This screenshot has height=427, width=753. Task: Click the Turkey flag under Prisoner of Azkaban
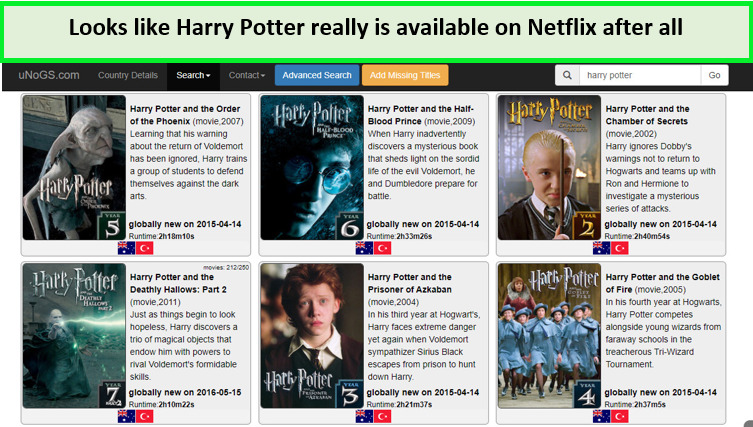pyautogui.click(x=382, y=416)
